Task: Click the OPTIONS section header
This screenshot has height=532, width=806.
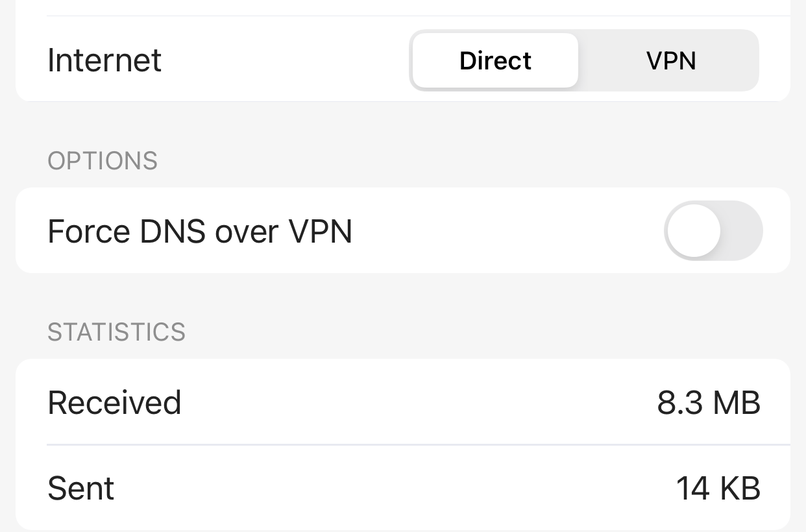Action: (103, 161)
